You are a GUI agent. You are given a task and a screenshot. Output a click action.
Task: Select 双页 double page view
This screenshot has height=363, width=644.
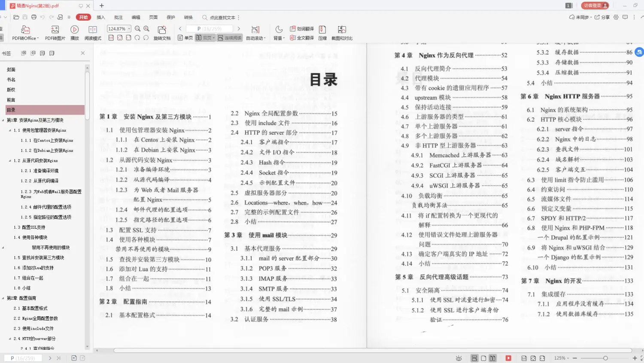[205, 38]
